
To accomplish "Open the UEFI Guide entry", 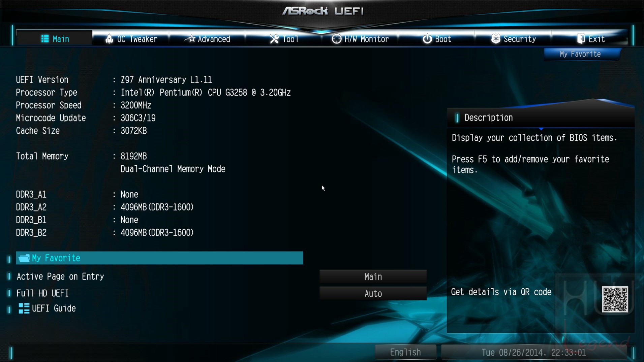I will point(47,308).
